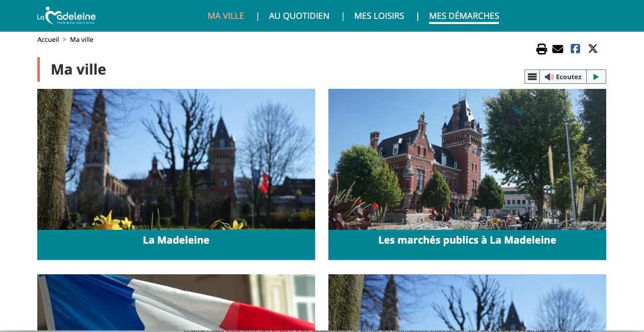Click the bottom-right church photo card
The image size is (644, 332).
(x=467, y=302)
